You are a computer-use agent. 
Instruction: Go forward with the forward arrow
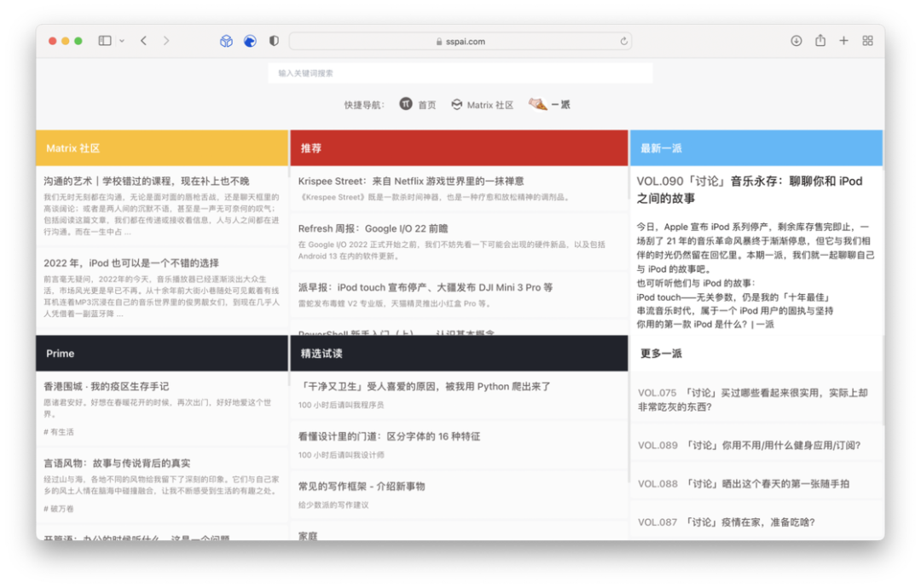tap(166, 41)
